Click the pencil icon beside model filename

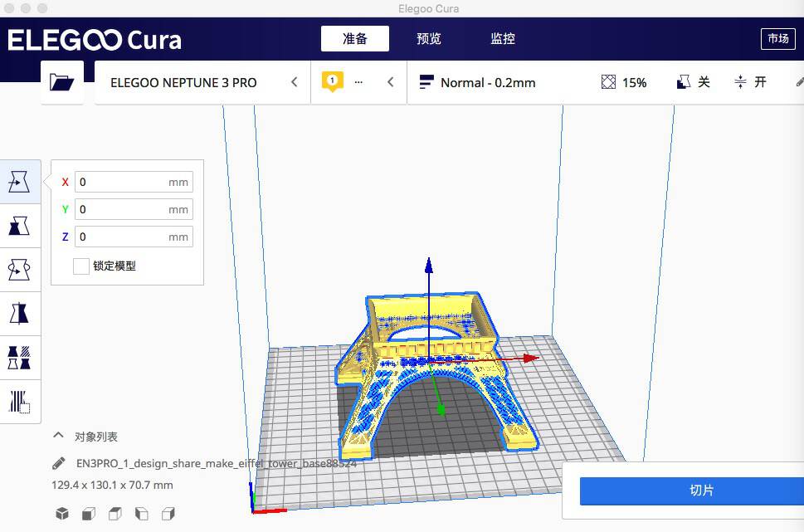tap(58, 463)
